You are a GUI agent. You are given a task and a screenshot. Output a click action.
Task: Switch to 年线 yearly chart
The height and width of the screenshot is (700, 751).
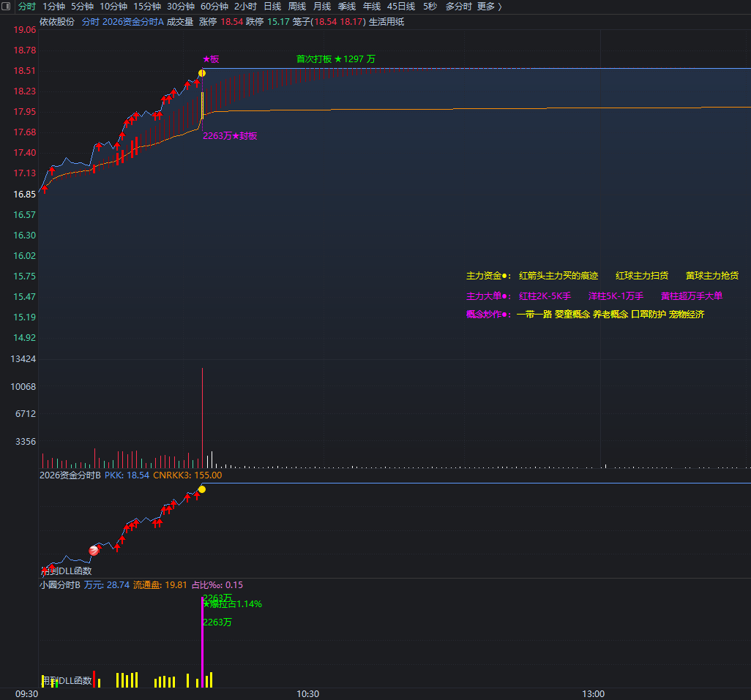pos(372,7)
